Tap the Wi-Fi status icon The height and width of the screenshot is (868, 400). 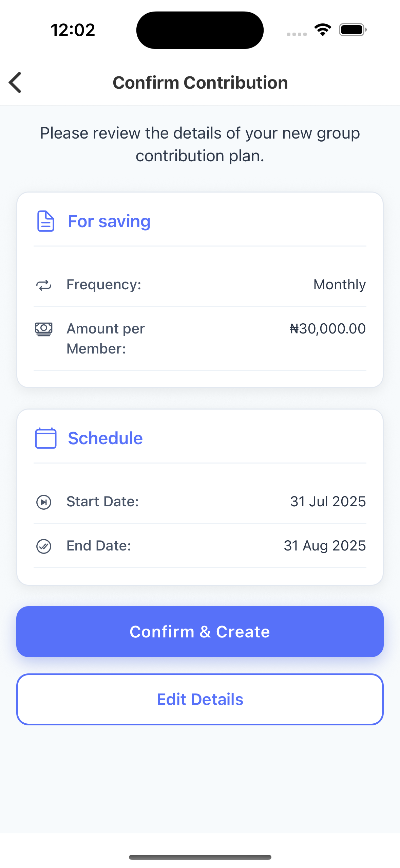323,30
